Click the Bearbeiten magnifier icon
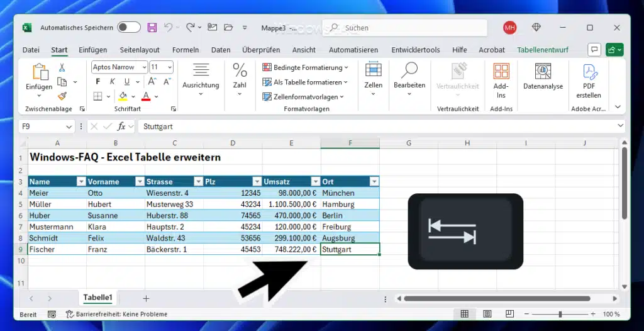The height and width of the screenshot is (331, 644). point(409,70)
